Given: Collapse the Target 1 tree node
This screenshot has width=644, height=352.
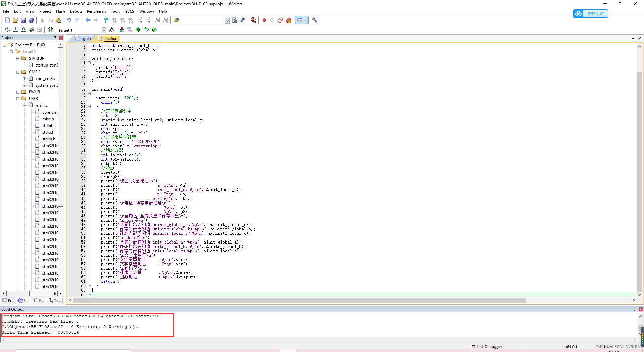Looking at the screenshot, I should pyautogui.click(x=11, y=51).
